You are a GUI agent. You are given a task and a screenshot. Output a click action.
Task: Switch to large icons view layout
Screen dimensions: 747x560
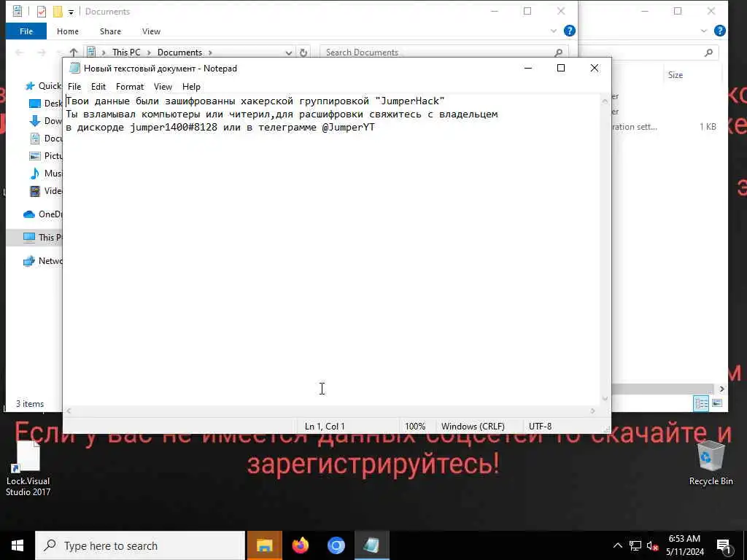click(x=717, y=403)
